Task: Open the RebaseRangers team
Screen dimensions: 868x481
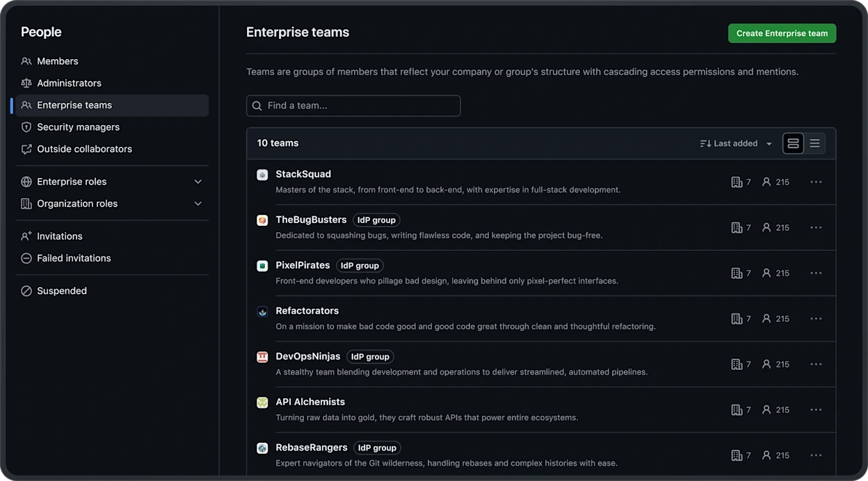Action: click(x=312, y=448)
